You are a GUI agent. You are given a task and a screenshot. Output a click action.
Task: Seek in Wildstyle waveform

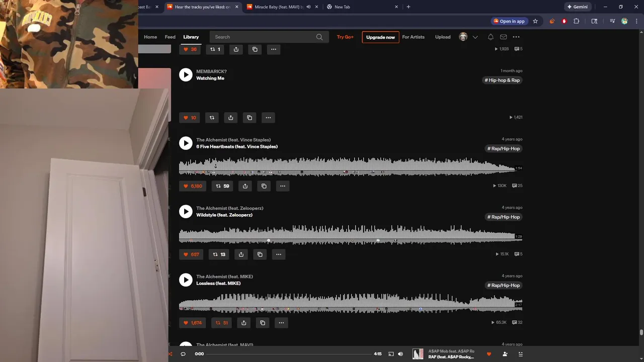[347, 235]
